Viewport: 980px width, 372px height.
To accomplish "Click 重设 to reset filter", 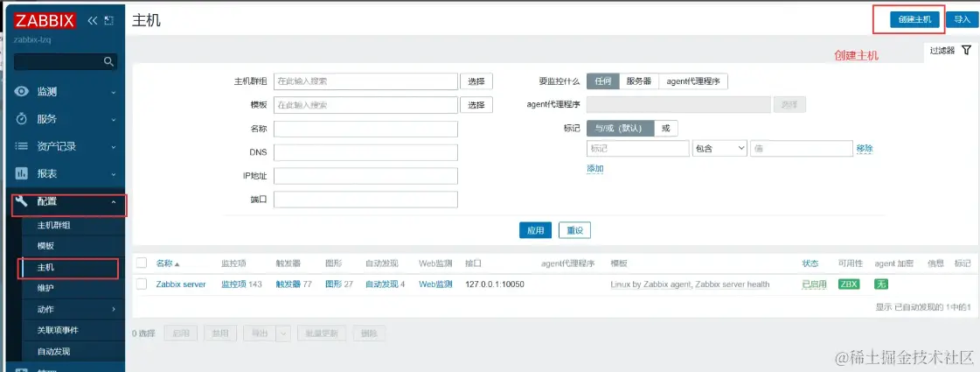I will click(x=574, y=230).
